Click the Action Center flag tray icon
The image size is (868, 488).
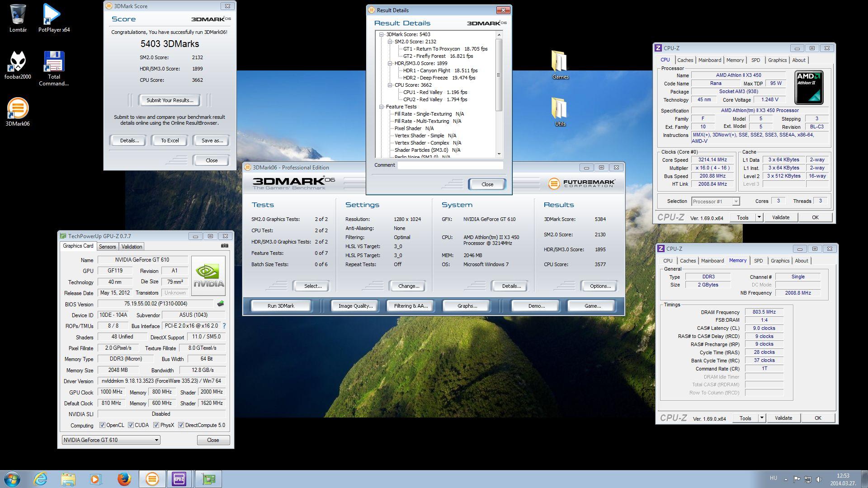[x=797, y=479]
